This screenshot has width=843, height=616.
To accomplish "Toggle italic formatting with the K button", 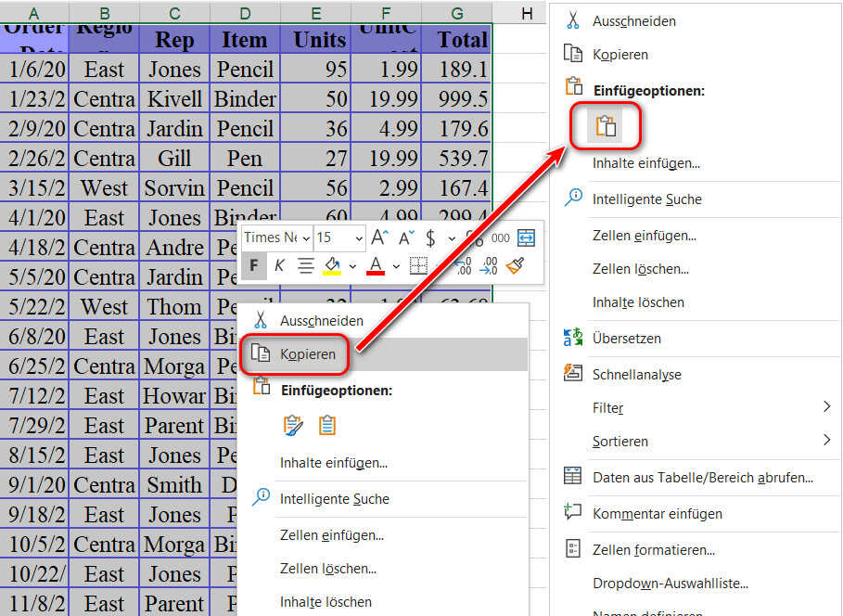I will (x=279, y=266).
